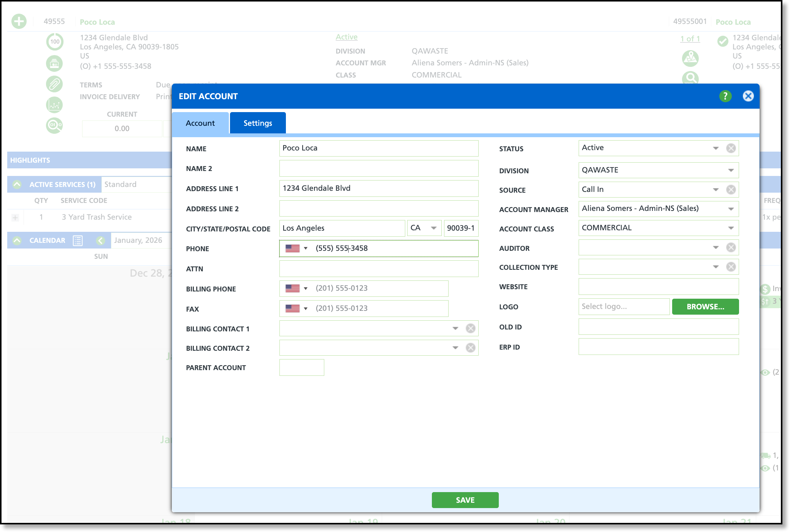
Task: Open the state CA dropdown
Action: 433,228
